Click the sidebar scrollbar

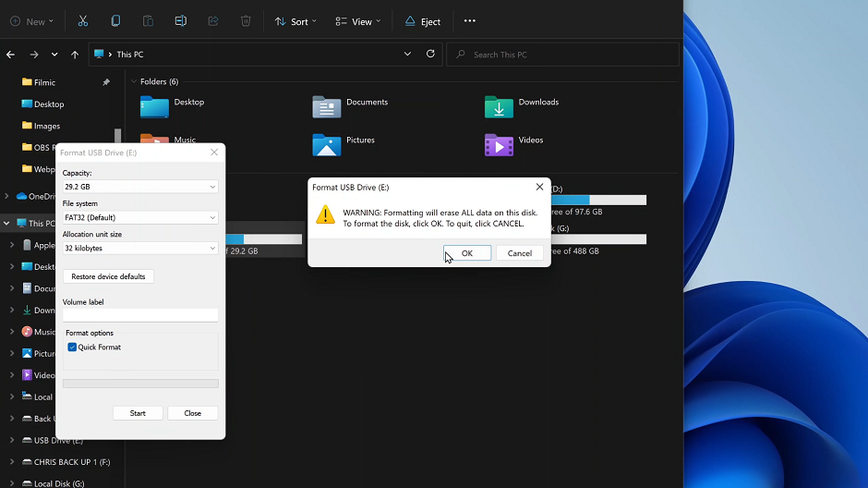pos(117,136)
